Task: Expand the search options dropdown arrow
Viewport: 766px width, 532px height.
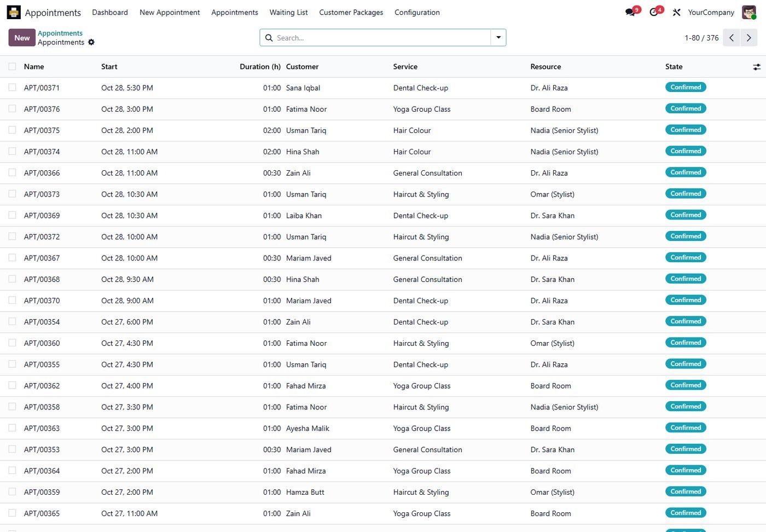Action: (x=498, y=38)
